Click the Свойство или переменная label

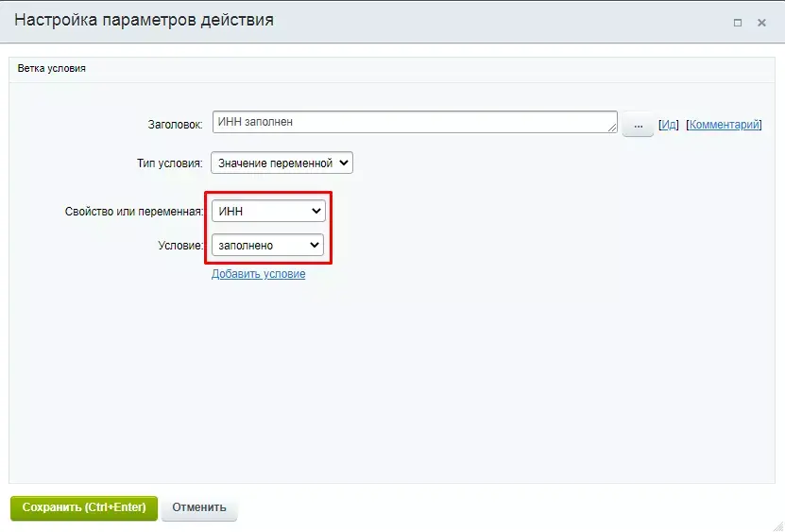point(134,212)
